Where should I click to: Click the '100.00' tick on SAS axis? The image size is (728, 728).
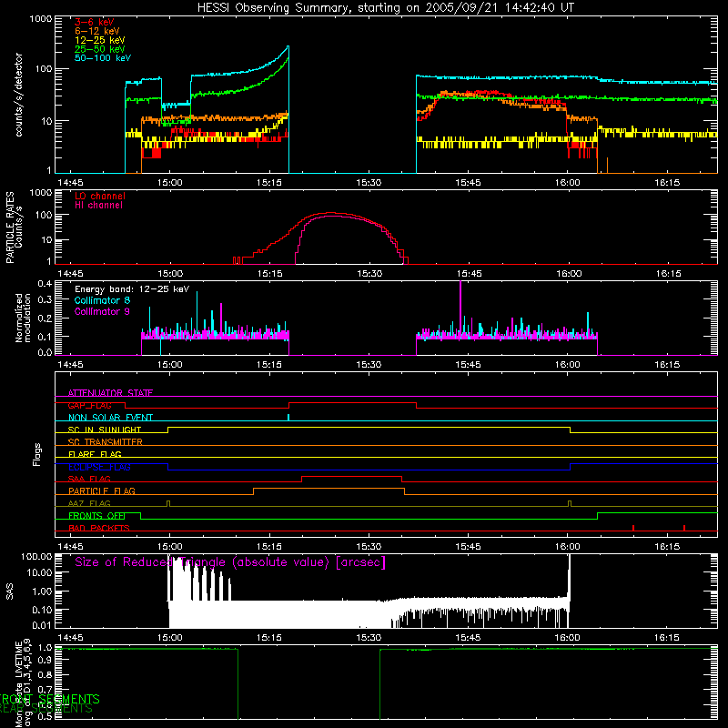(x=36, y=556)
